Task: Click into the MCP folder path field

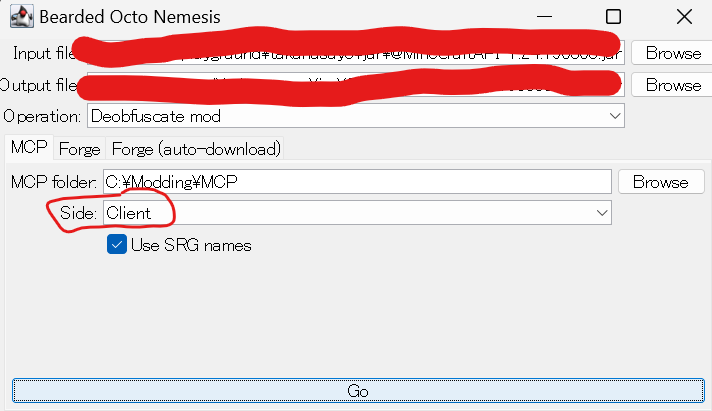Action: (355, 182)
